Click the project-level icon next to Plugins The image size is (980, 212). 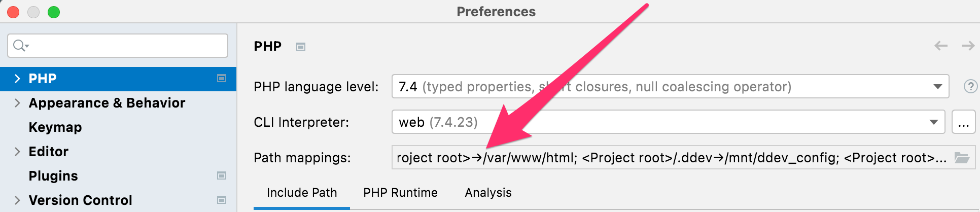tap(222, 175)
